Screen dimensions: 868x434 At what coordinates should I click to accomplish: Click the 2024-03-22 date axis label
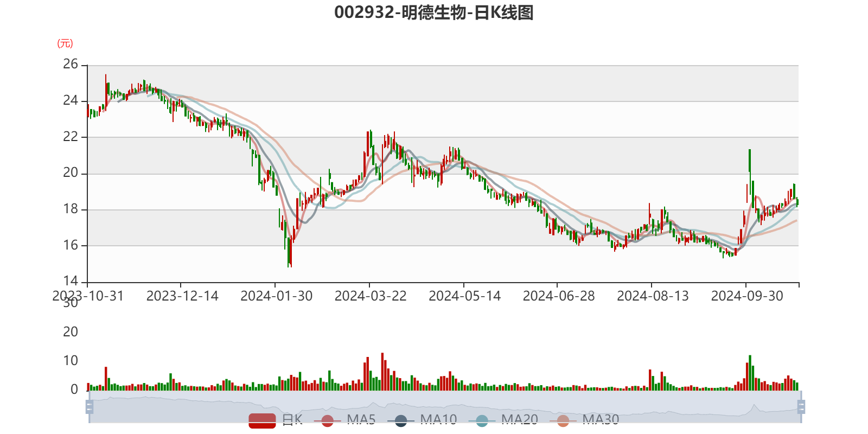pyautogui.click(x=371, y=296)
